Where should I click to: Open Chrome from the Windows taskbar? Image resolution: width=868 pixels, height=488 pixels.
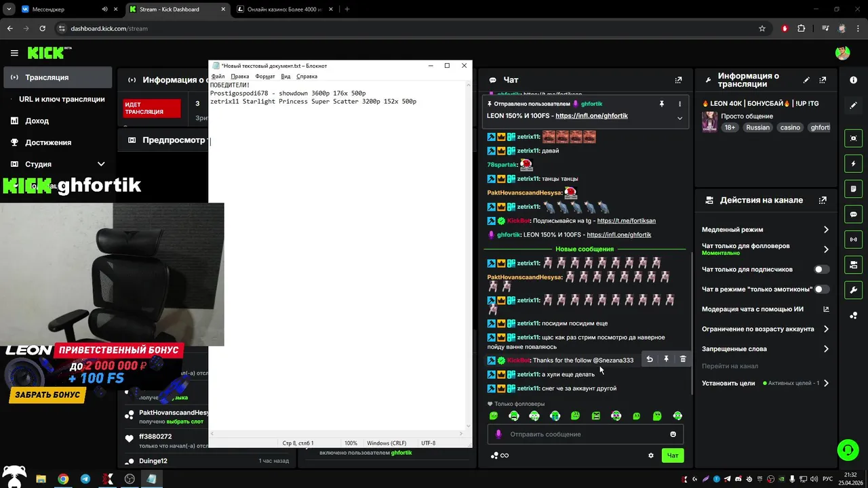[62, 479]
